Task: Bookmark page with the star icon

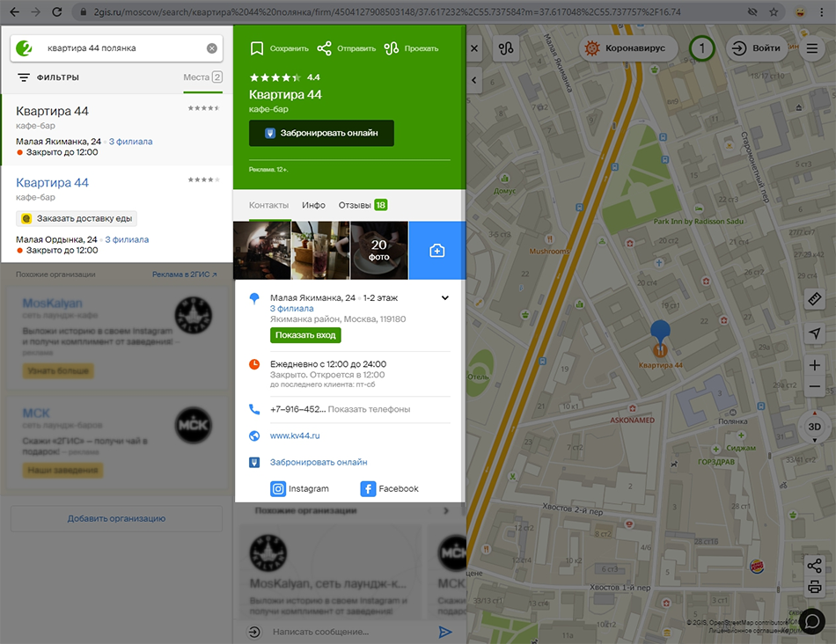Action: tap(774, 11)
